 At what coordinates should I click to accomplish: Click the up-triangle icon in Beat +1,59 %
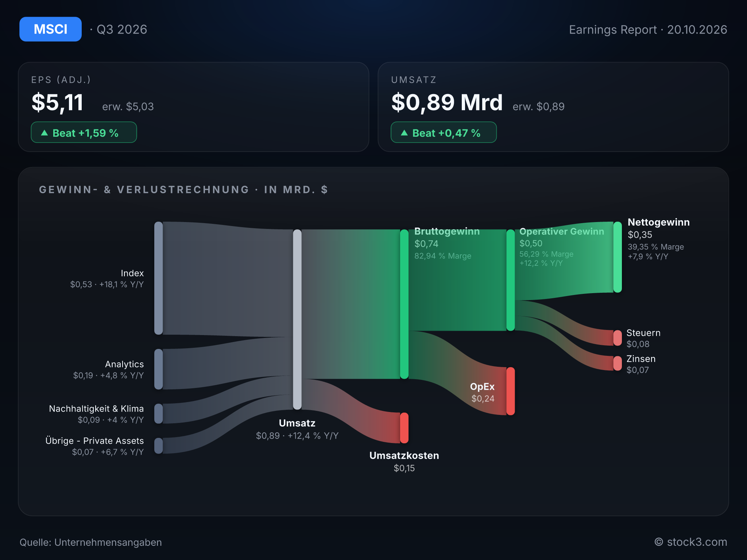pyautogui.click(x=44, y=133)
